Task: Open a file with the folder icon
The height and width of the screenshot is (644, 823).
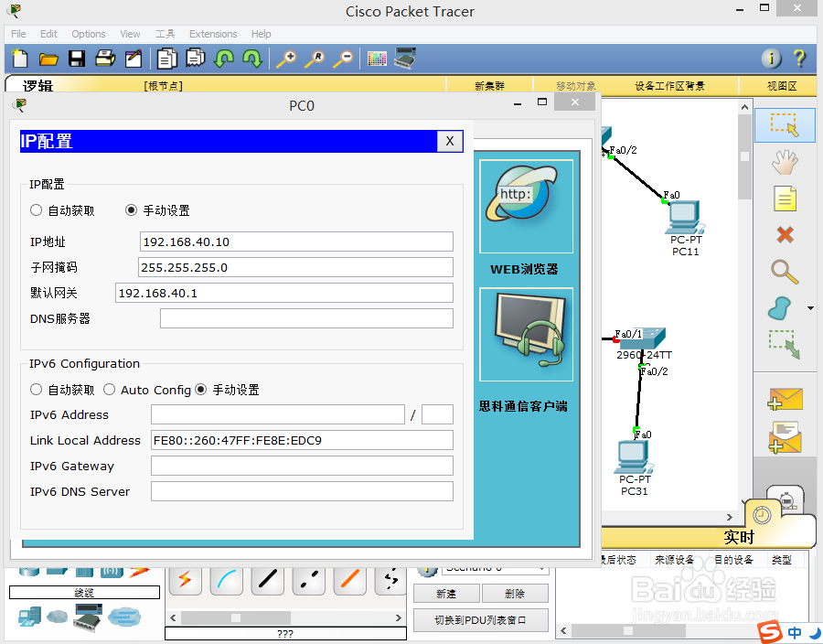Action: (48, 59)
